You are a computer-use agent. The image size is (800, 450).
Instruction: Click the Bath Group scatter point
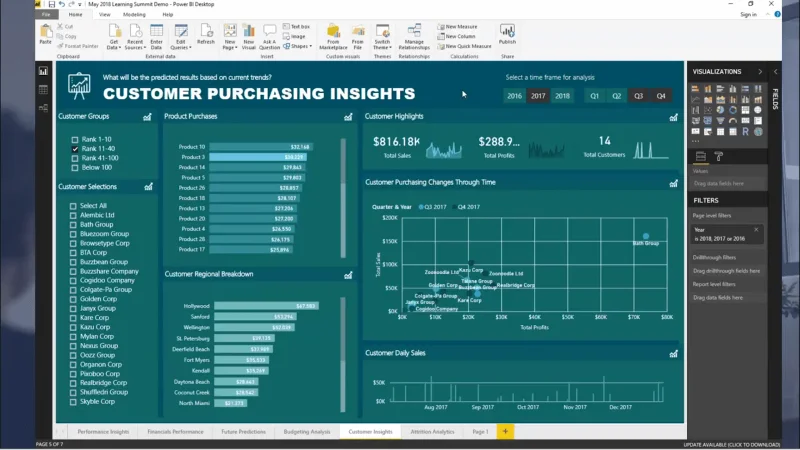[646, 236]
